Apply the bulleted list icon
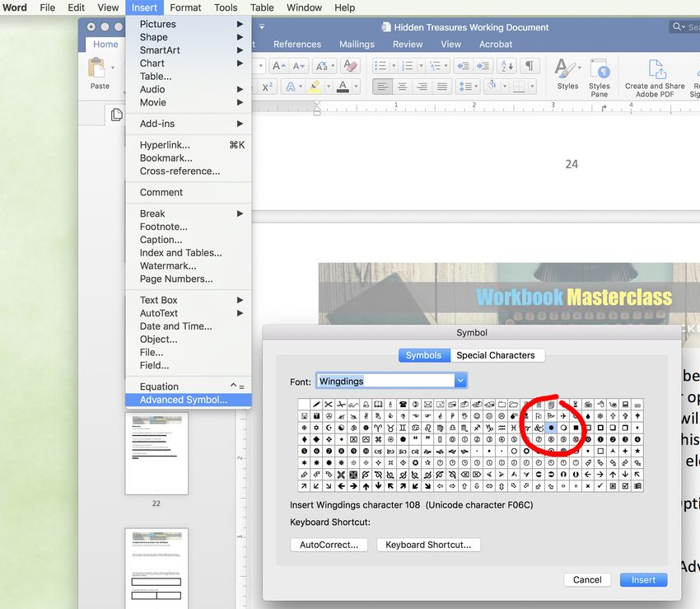Image resolution: width=700 pixels, height=609 pixels. 380,66
